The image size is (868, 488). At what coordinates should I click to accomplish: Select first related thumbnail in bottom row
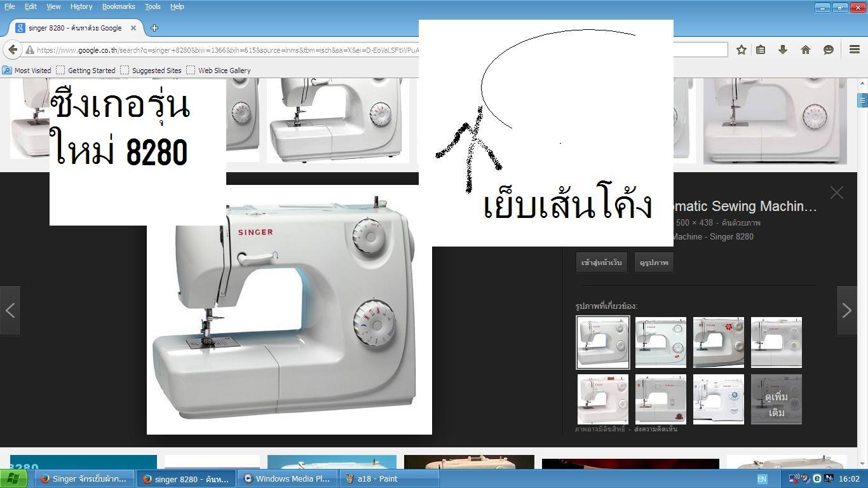[603, 399]
